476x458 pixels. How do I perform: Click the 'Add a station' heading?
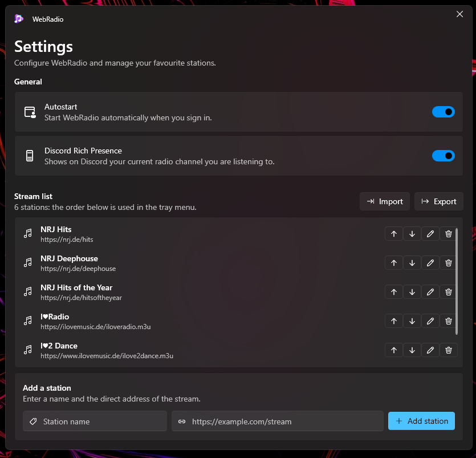click(47, 388)
